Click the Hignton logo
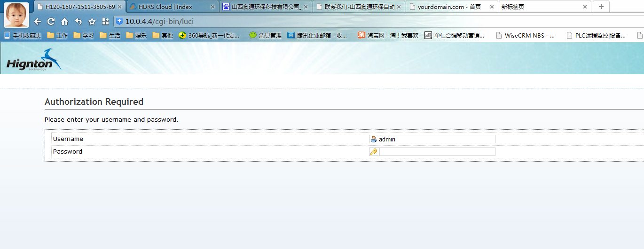 (33, 60)
